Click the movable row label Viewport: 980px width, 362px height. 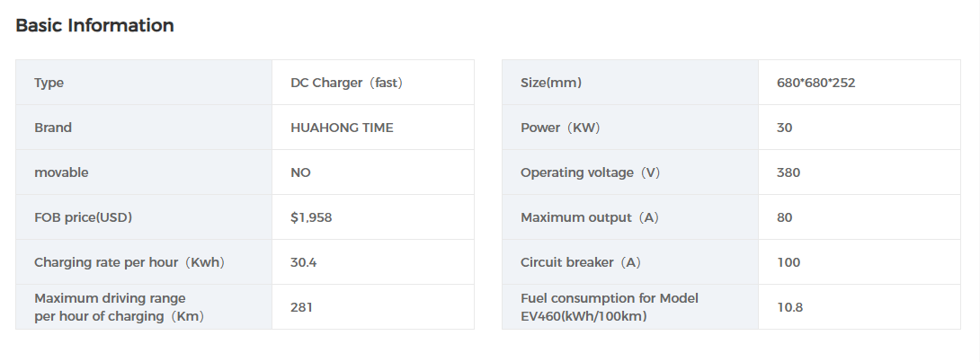pos(61,172)
